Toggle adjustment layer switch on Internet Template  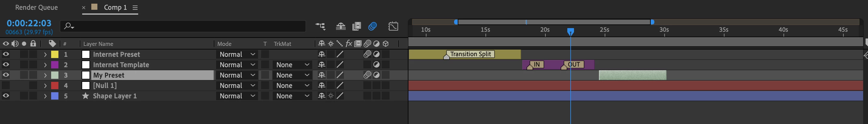(376, 64)
